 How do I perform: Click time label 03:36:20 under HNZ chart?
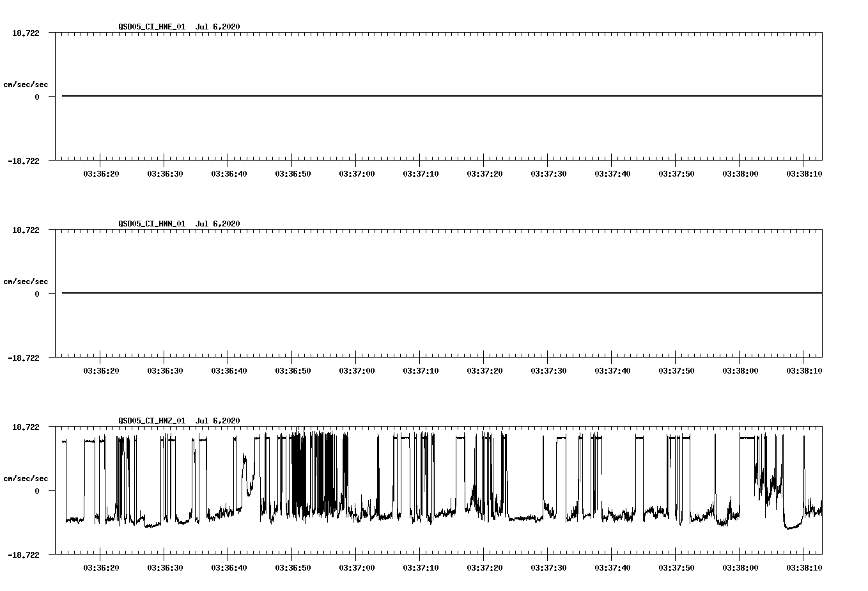pos(101,568)
